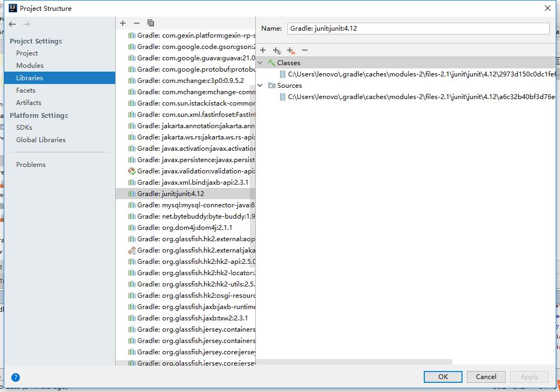Select Gradle: com.mchange:c3p0:0.9.5.2 library
This screenshot has width=560, height=392.
click(x=186, y=81)
